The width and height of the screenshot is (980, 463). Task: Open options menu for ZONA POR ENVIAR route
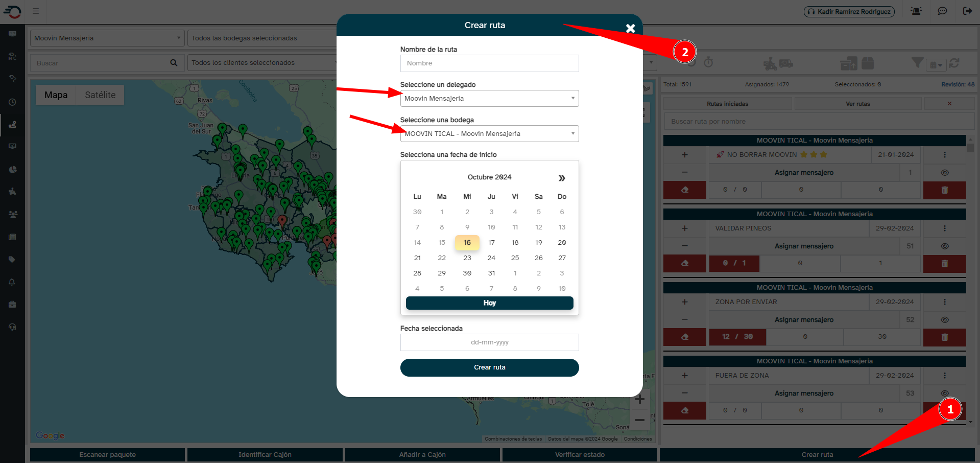(945, 302)
